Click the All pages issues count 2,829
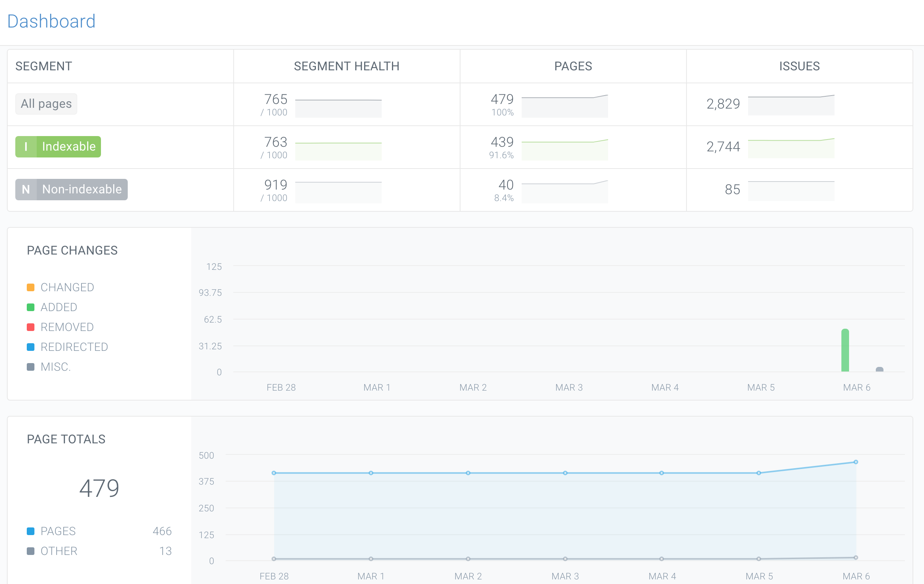 click(723, 104)
